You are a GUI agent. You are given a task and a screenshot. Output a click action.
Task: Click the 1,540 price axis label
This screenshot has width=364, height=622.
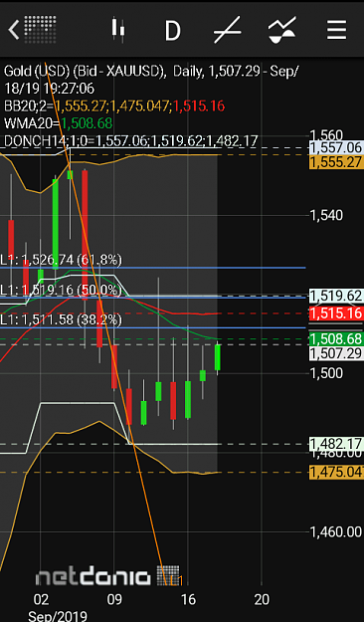click(326, 215)
